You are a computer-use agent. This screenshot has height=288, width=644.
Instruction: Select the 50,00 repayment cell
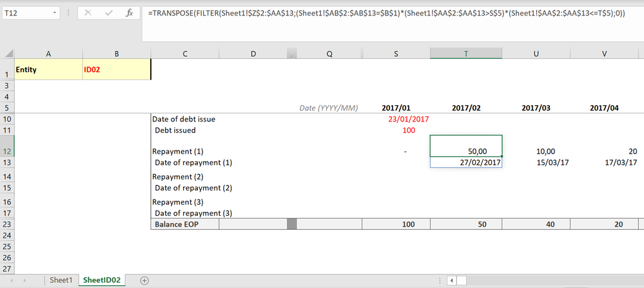[465, 146]
